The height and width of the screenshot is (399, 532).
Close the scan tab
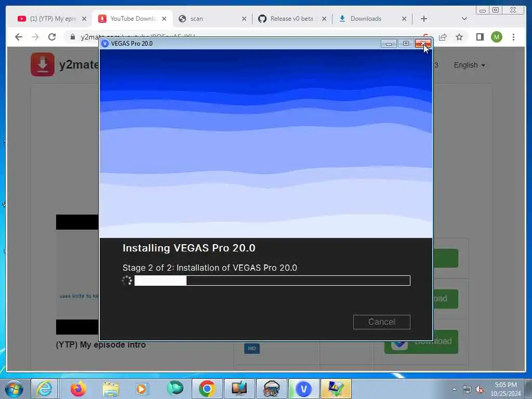(244, 19)
